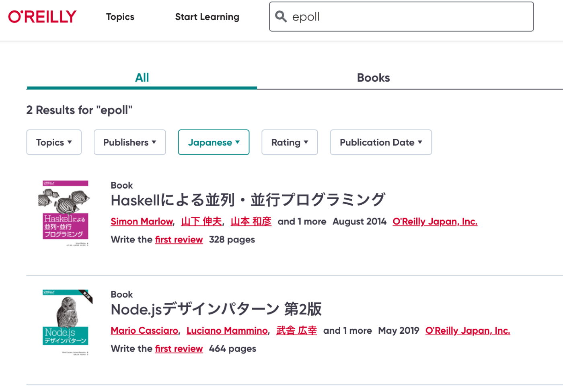
Task: Open the Publication Date filter dropdown
Action: click(x=381, y=142)
